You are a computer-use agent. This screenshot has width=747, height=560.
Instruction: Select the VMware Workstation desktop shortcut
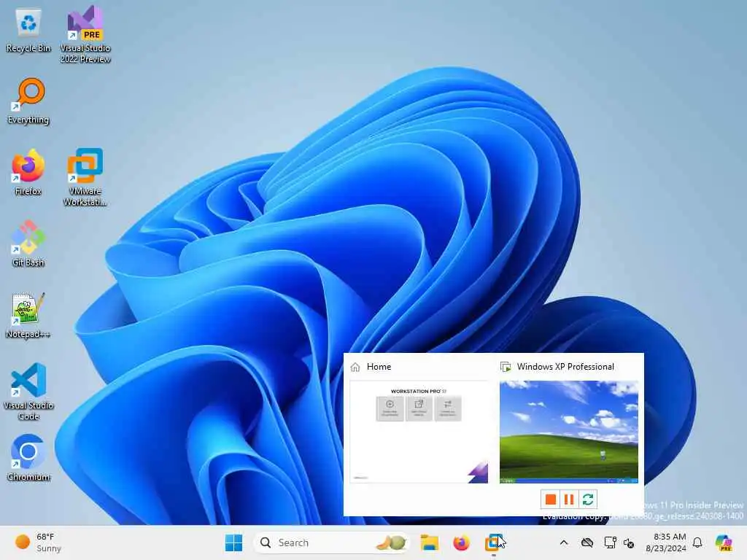[x=85, y=177]
